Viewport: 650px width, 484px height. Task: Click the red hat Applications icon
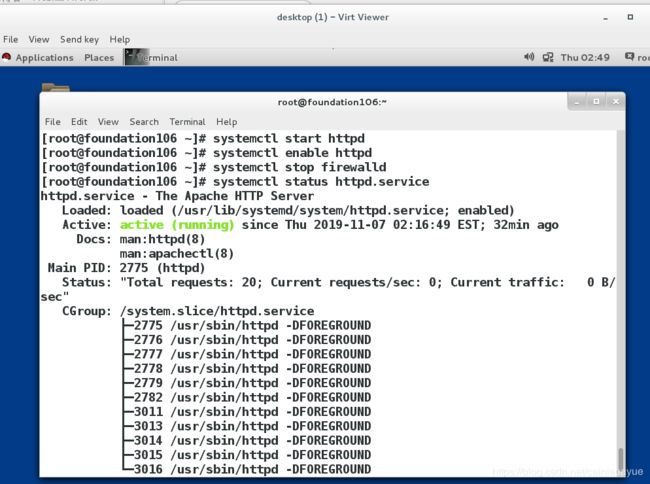(6, 57)
